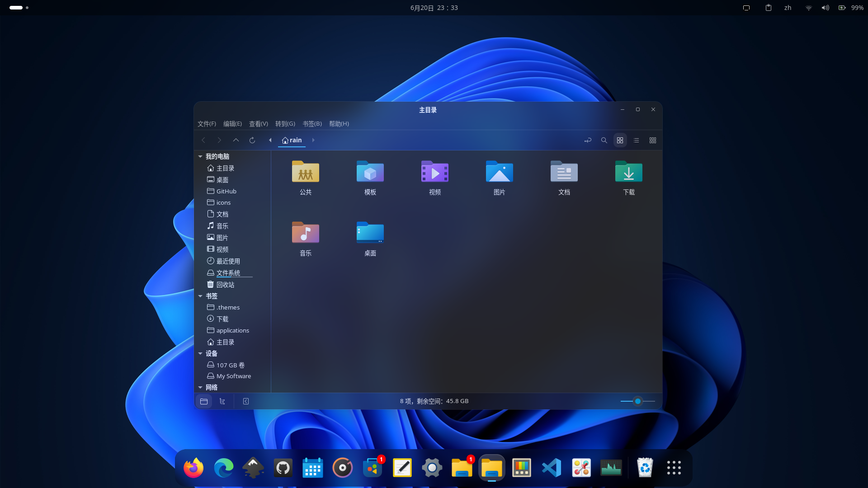Navigate up to the parent directory

(236, 140)
